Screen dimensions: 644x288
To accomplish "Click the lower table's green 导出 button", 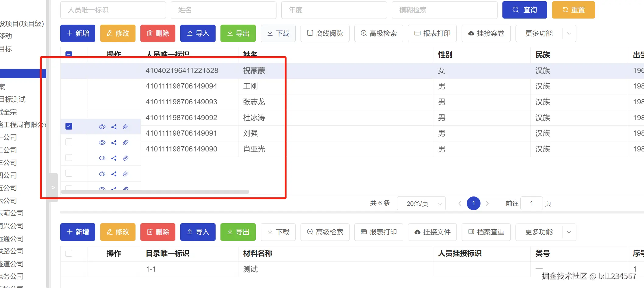I will click(x=238, y=232).
